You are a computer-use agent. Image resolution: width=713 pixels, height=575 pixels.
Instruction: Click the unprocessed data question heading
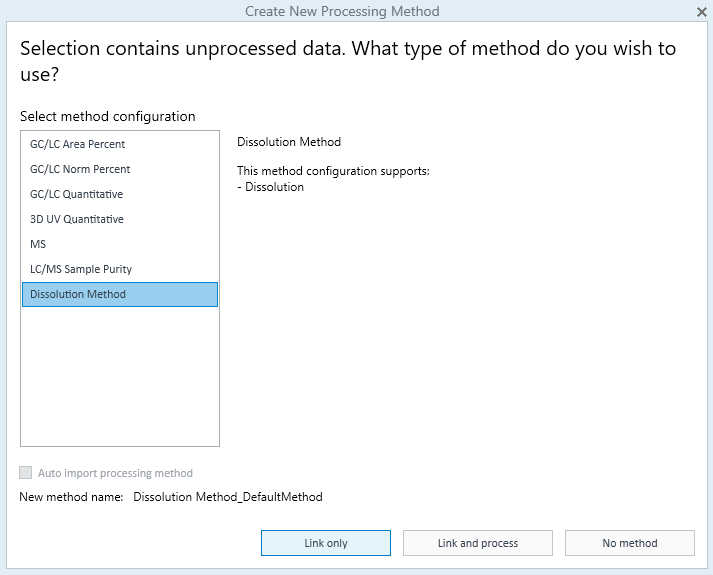(347, 61)
